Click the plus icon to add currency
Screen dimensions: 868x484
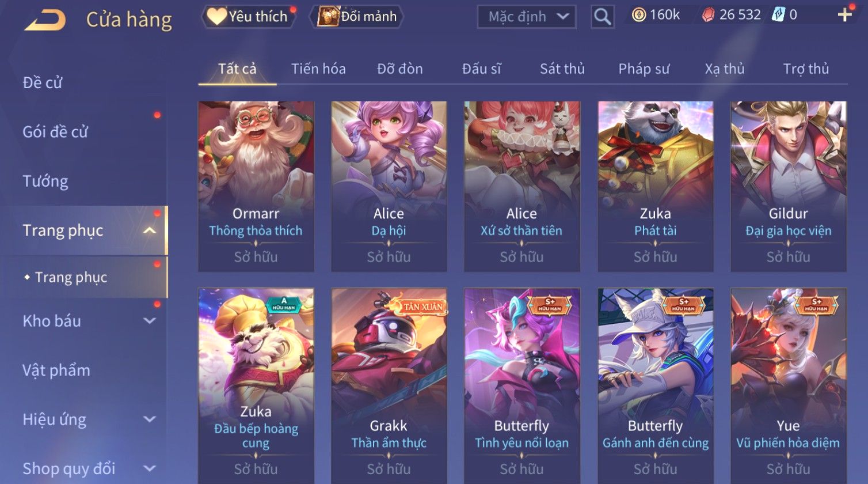(844, 15)
